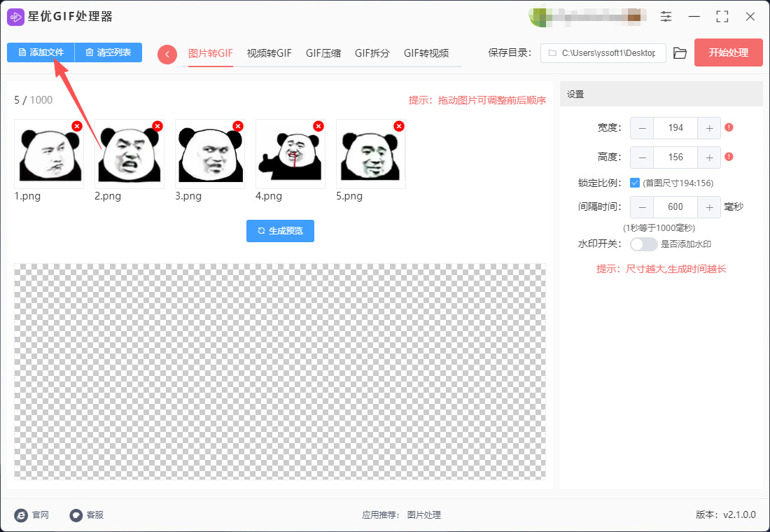Increase interval time with plus button

point(709,207)
